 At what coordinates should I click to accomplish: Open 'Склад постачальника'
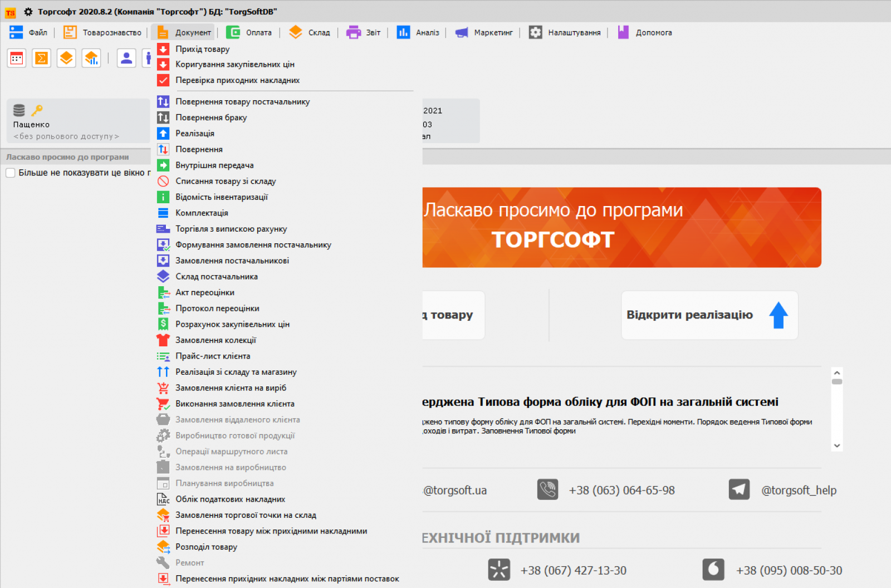[x=217, y=276]
